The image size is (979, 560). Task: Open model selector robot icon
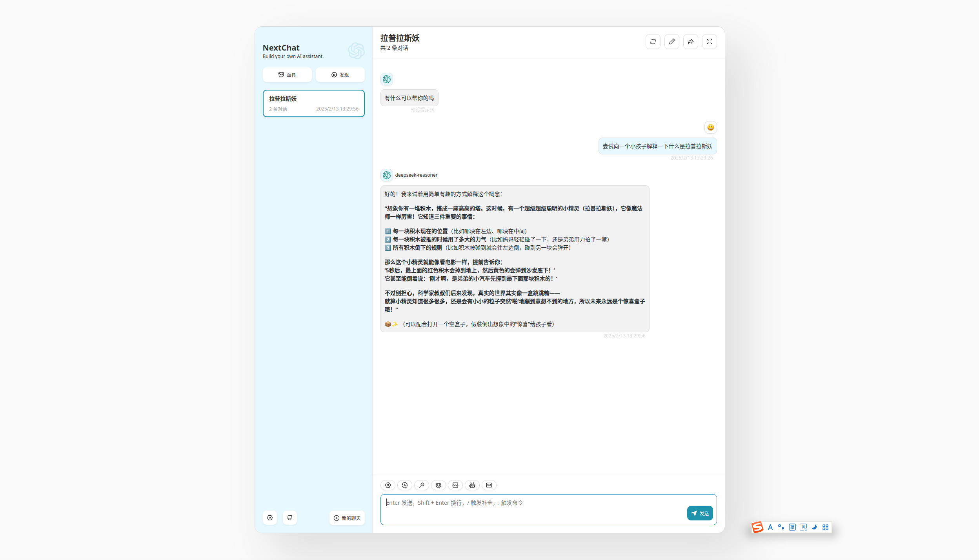click(472, 485)
